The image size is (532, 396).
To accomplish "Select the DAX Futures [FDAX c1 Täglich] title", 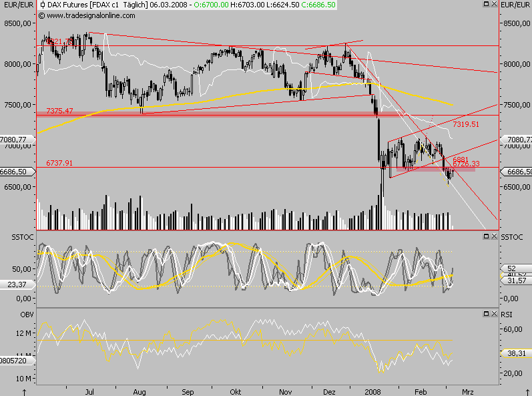I will (97, 5).
